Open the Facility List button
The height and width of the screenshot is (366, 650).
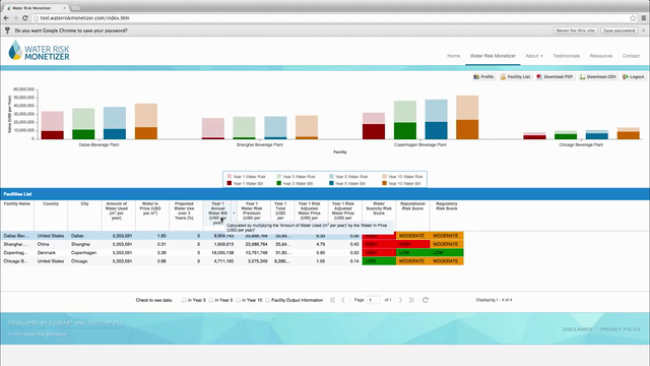click(515, 77)
